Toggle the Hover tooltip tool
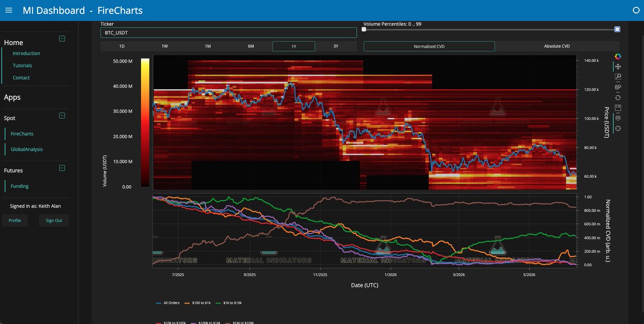This screenshot has height=324, width=644. (x=618, y=118)
